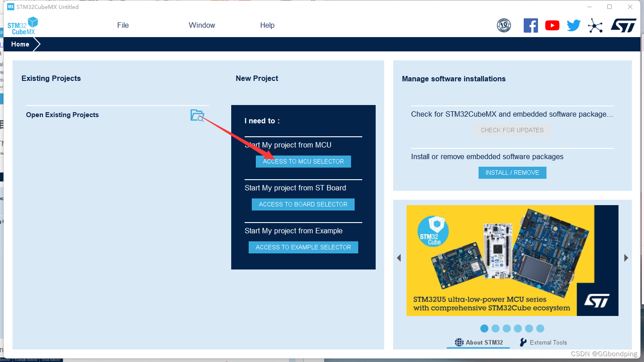The width and height of the screenshot is (644, 362).
Task: Click the Manage software installations heading
Action: point(453,79)
